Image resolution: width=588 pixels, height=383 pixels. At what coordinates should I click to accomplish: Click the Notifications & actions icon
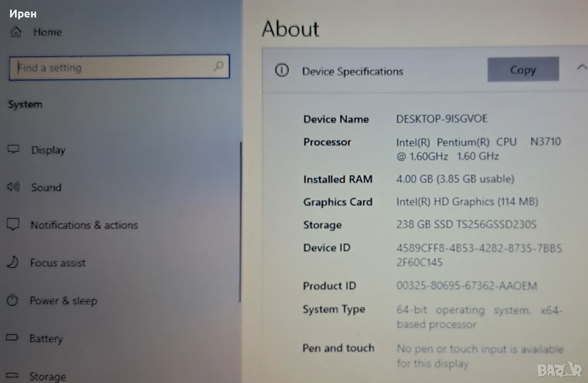click(13, 224)
